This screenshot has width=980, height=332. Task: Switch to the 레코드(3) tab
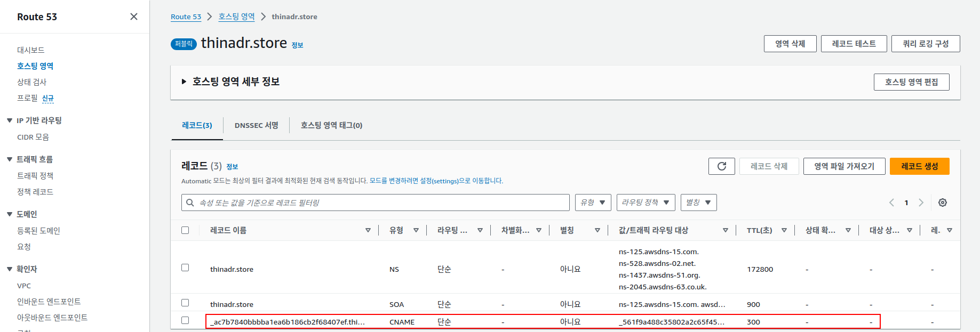click(x=197, y=125)
